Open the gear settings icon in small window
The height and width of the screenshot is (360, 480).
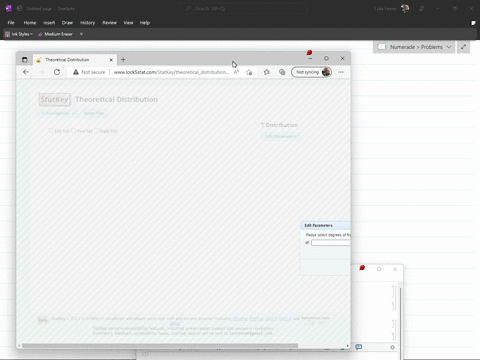(x=392, y=347)
